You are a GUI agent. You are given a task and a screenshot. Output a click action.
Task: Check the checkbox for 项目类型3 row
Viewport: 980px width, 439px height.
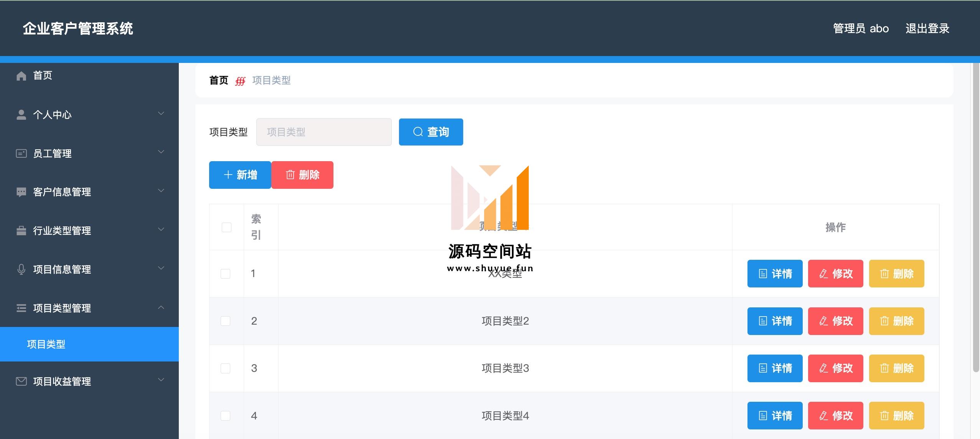point(225,368)
